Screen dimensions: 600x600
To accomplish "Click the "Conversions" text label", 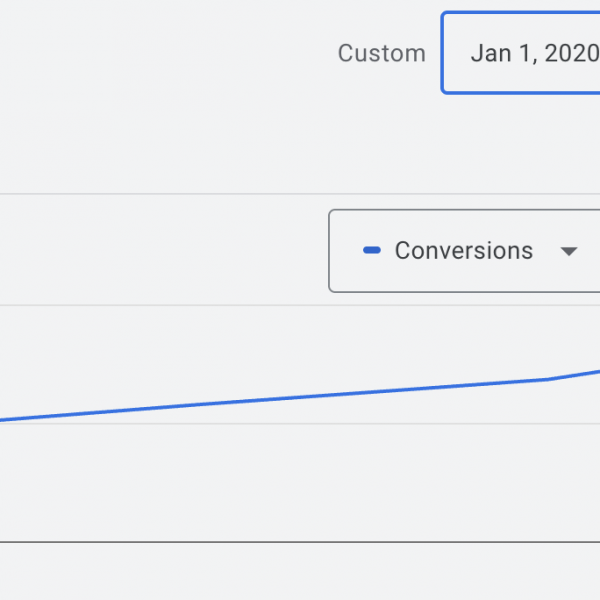I will (x=464, y=251).
